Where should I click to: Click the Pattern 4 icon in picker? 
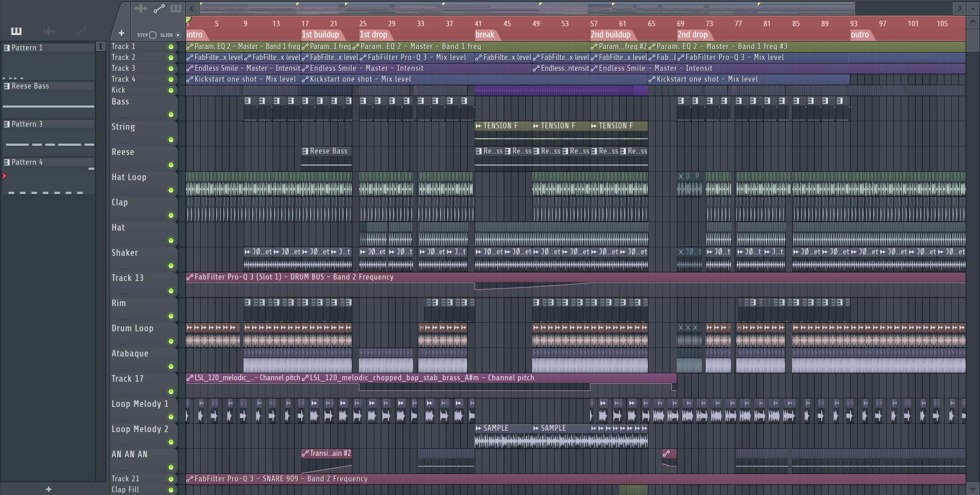[6, 162]
